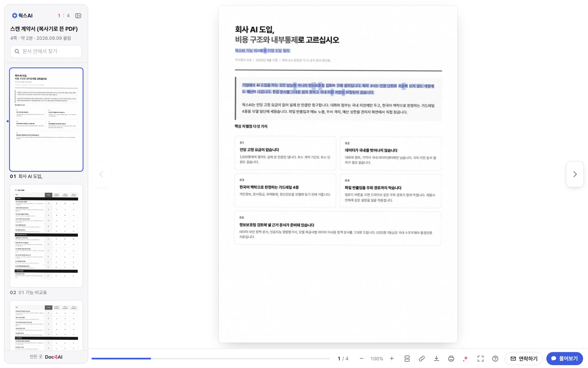This screenshot has width=588, height=368.
Task: Select page 01 thumbnail 회사 AI 도입
Action: click(x=46, y=119)
